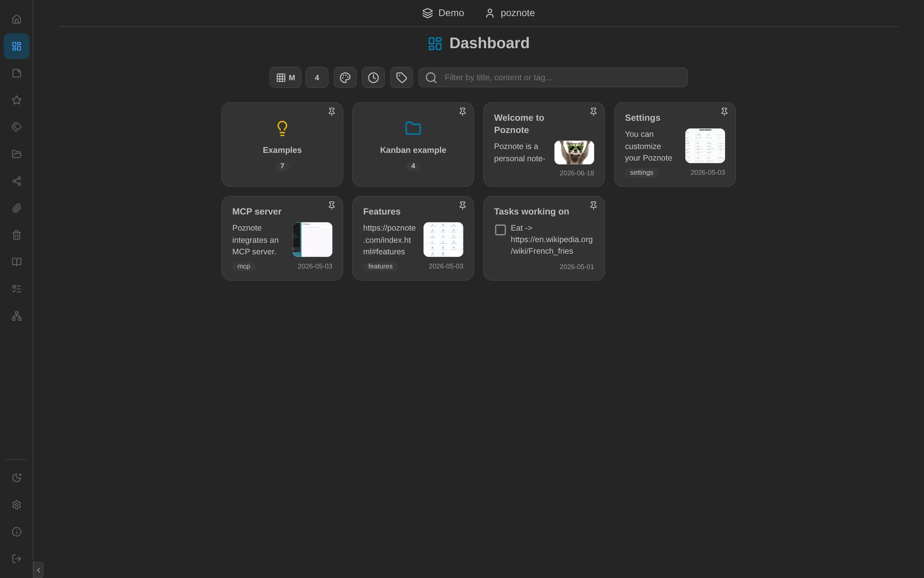Open task lists via sidebar checklist icon
Image resolution: width=924 pixels, height=578 pixels.
[x=17, y=289]
